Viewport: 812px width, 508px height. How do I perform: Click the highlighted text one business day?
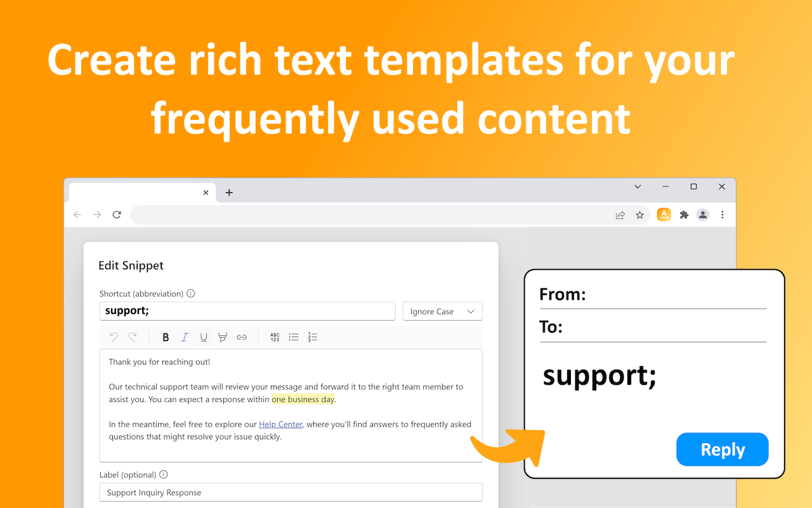pyautogui.click(x=303, y=399)
